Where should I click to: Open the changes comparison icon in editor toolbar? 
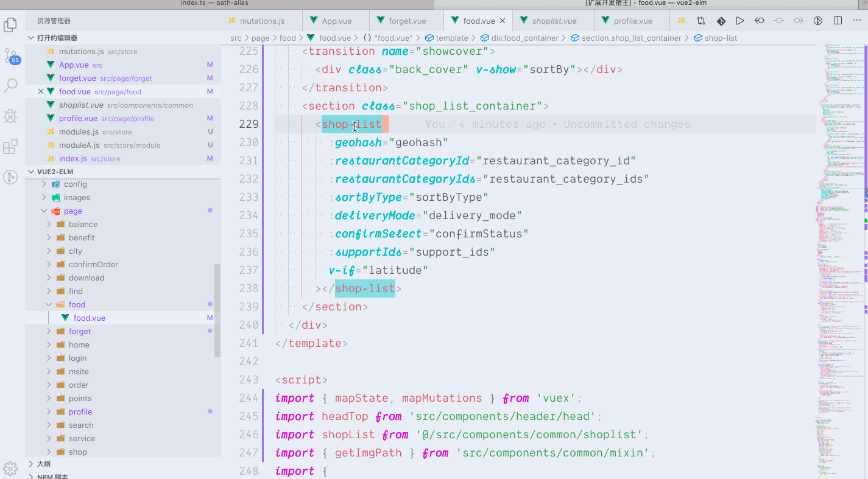click(x=700, y=20)
